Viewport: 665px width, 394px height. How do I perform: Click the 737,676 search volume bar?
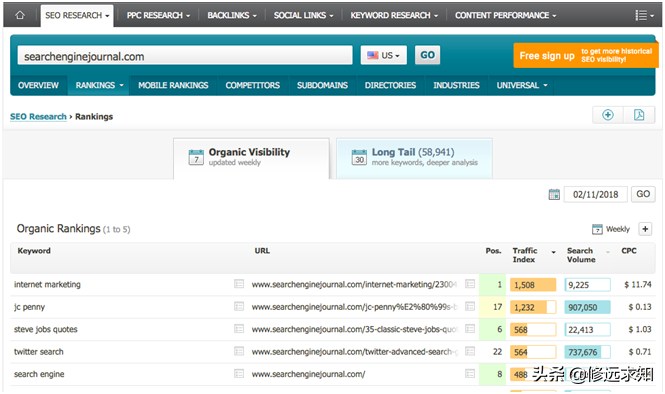(x=587, y=352)
